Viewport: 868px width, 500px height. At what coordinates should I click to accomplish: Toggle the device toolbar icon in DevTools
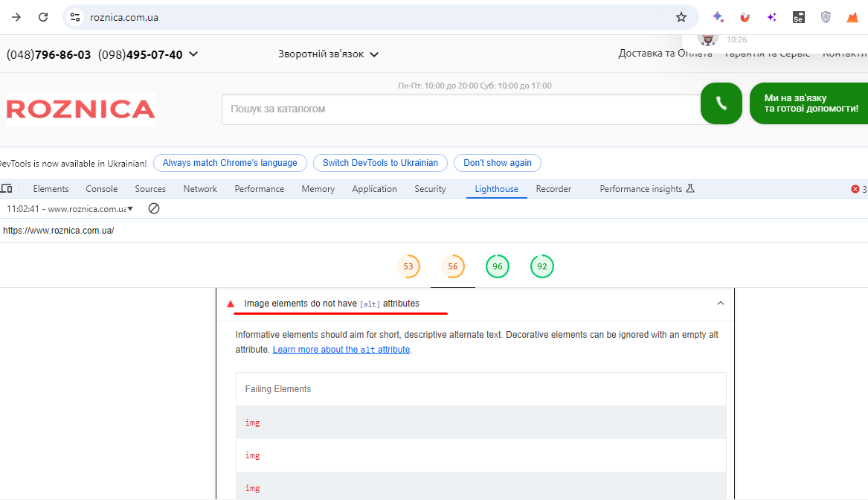(7, 189)
